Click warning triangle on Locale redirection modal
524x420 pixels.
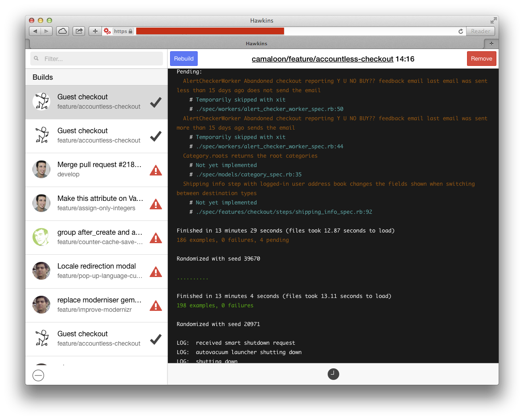tap(156, 272)
